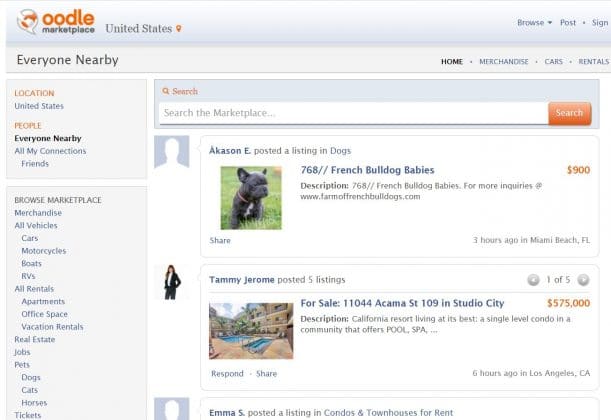
Task: Click the $900 price
Action: (x=578, y=170)
